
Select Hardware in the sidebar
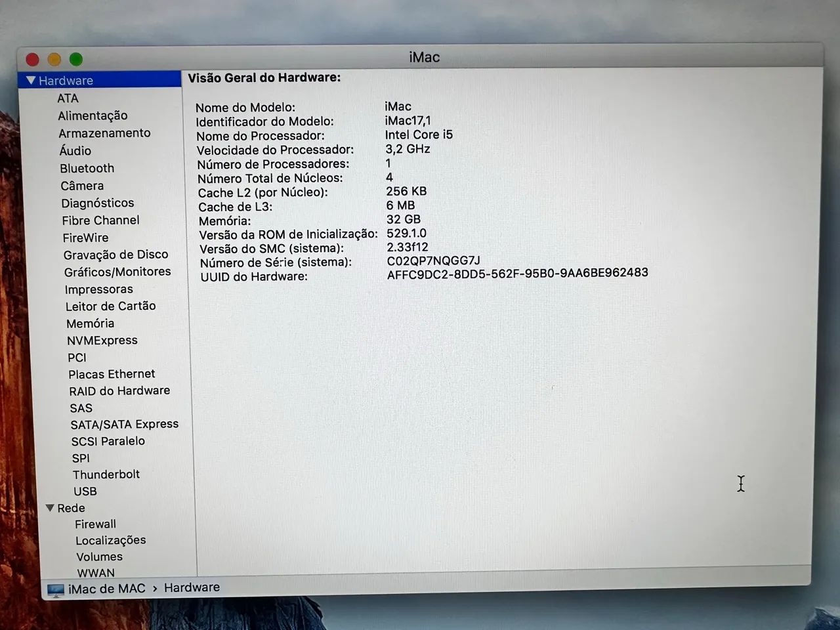tap(66, 81)
